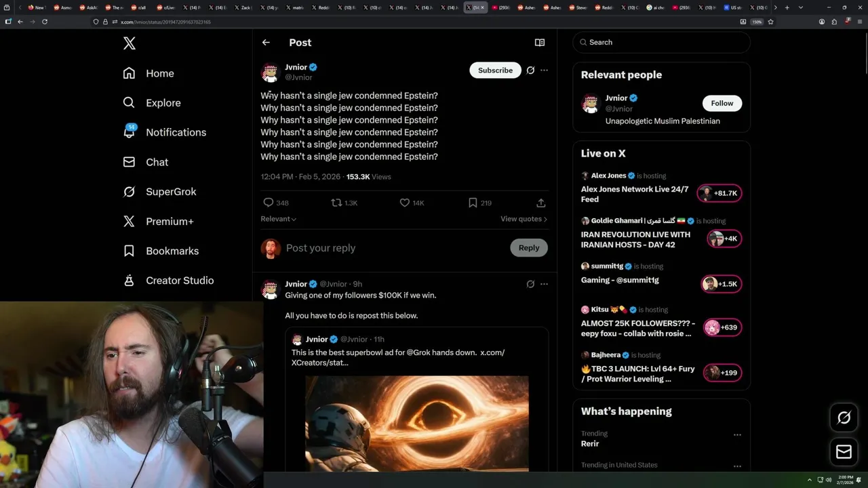This screenshot has height=488, width=868.
Task: Click the +81.7K listeners badge
Action: [x=719, y=193]
